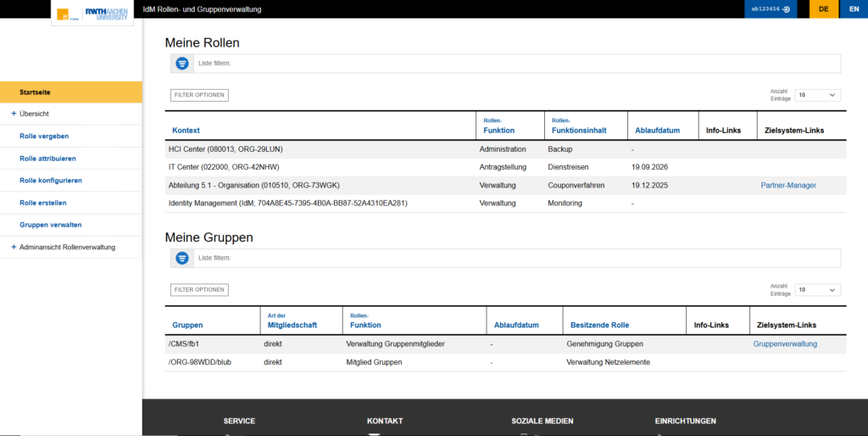
Task: Sort groups table by Rollen-Funktion column
Action: (x=365, y=321)
